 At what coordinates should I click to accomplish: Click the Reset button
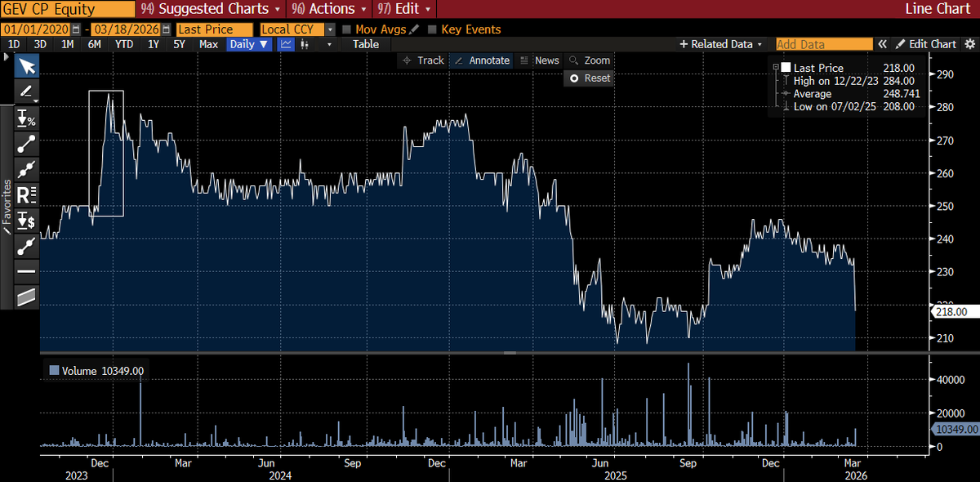pos(589,78)
